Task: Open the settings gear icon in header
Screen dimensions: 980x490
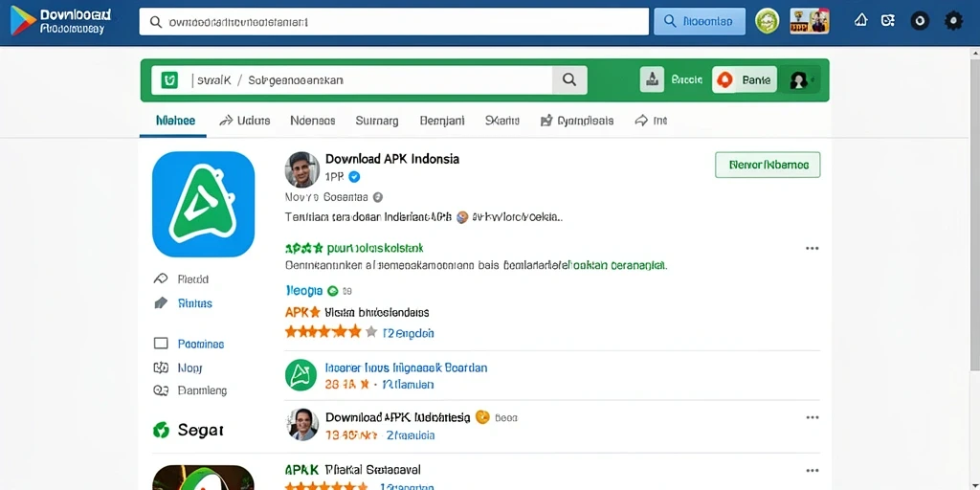Action: pos(952,21)
